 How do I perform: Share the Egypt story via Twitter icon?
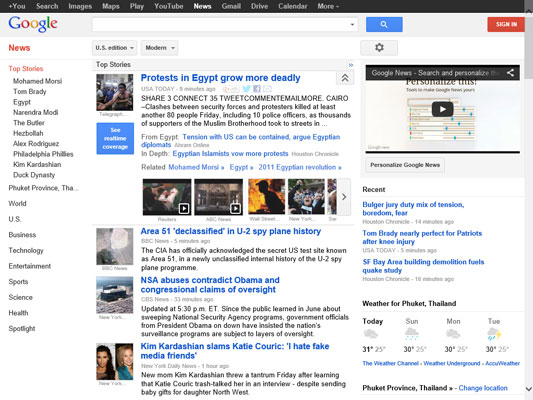point(246,89)
